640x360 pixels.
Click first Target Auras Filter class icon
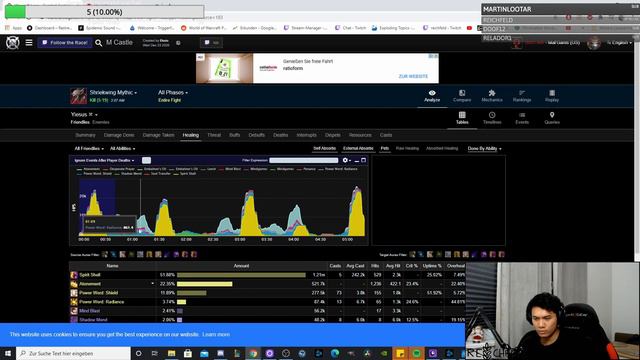pos(412,255)
